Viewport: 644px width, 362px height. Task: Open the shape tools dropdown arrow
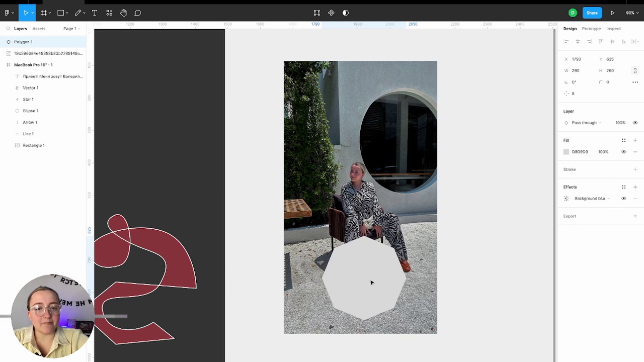pyautogui.click(x=67, y=13)
